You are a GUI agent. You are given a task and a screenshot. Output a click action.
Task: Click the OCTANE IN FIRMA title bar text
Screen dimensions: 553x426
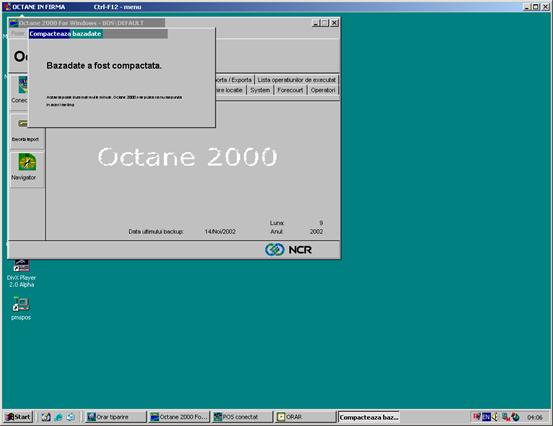(x=39, y=7)
